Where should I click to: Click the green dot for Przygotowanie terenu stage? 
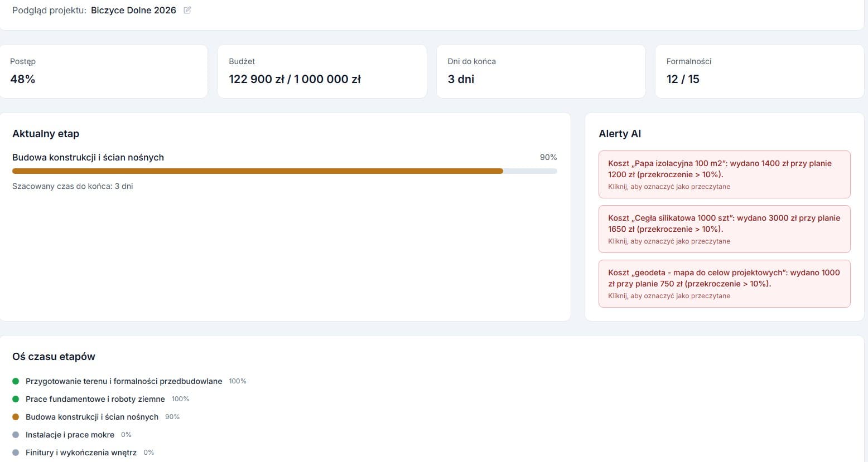(16, 381)
